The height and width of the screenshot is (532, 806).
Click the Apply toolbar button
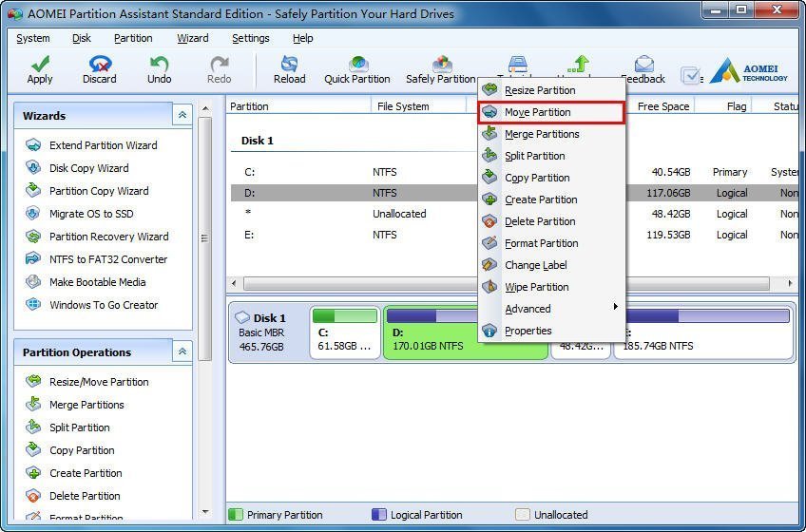(x=40, y=69)
